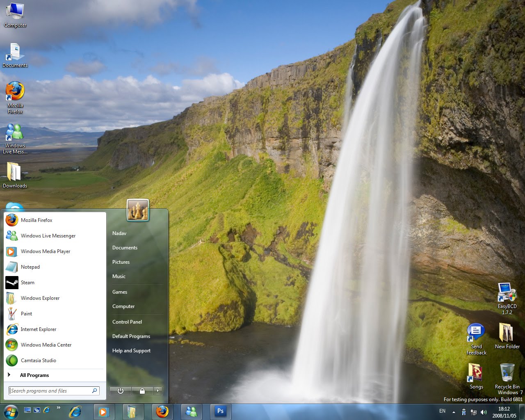The width and height of the screenshot is (525, 420).
Task: Open the Computer desktop icon
Action: click(x=15, y=15)
